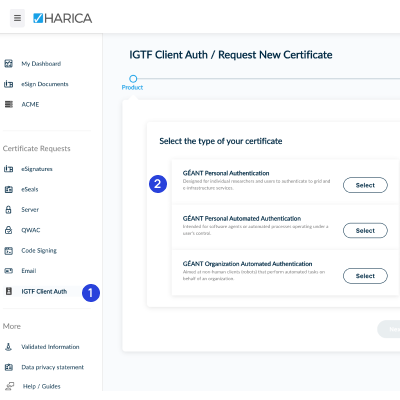Open My Dashboard
This screenshot has width=400, height=400.
41,64
